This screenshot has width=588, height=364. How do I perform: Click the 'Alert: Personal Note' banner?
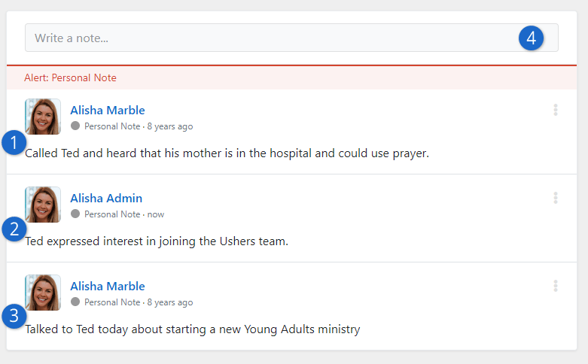(291, 77)
